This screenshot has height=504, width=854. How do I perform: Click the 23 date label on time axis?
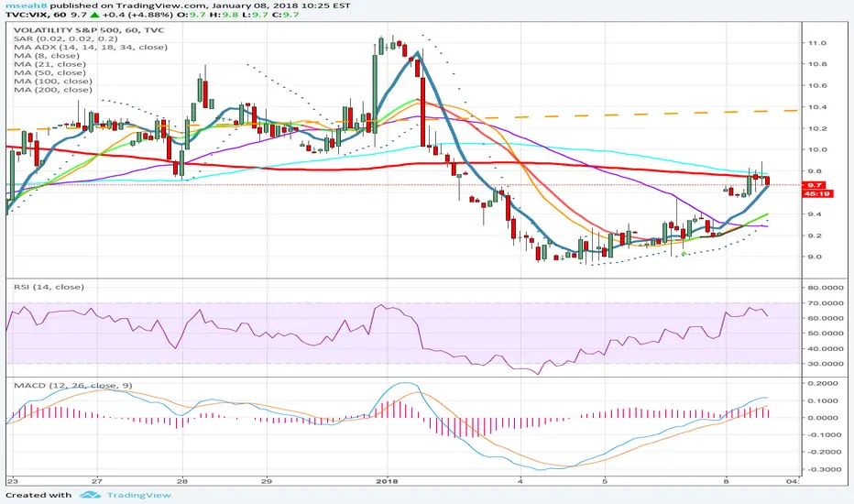click(12, 481)
